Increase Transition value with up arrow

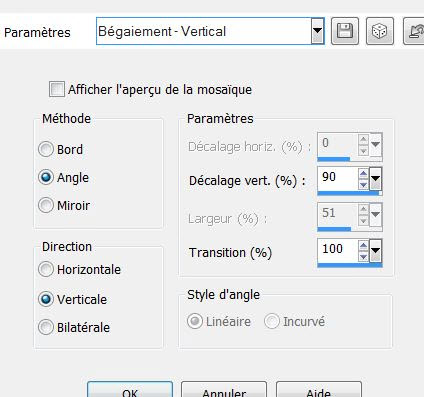(363, 246)
